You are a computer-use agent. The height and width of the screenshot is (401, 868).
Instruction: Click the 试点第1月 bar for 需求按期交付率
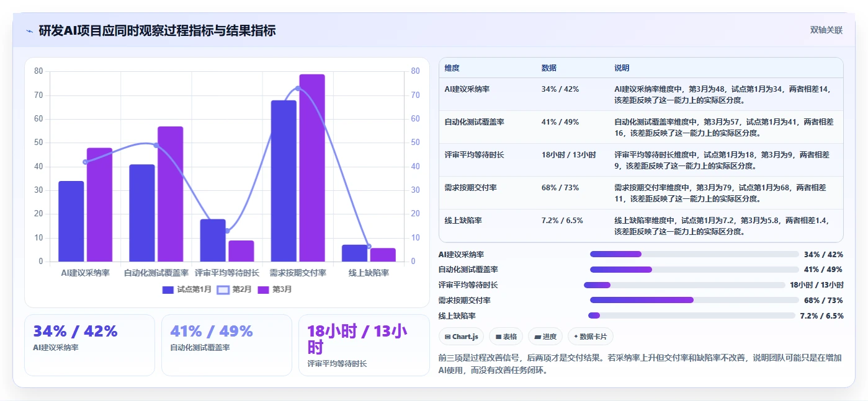(x=284, y=181)
